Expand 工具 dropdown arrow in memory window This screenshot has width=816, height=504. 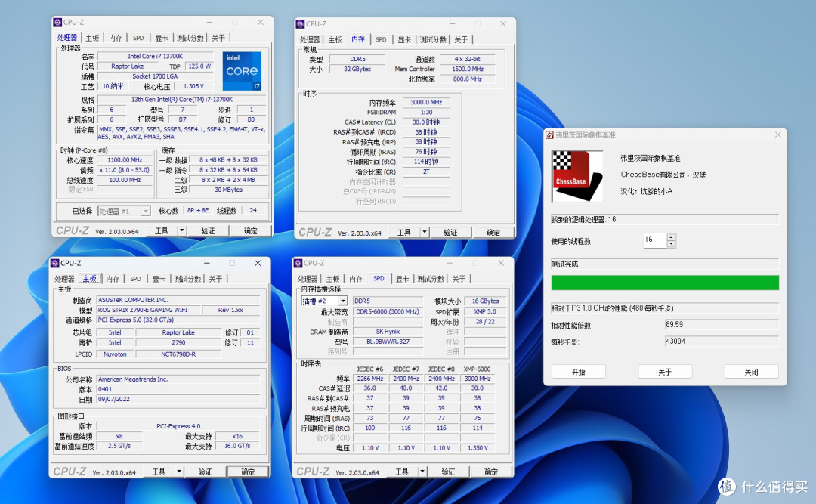coord(425,232)
